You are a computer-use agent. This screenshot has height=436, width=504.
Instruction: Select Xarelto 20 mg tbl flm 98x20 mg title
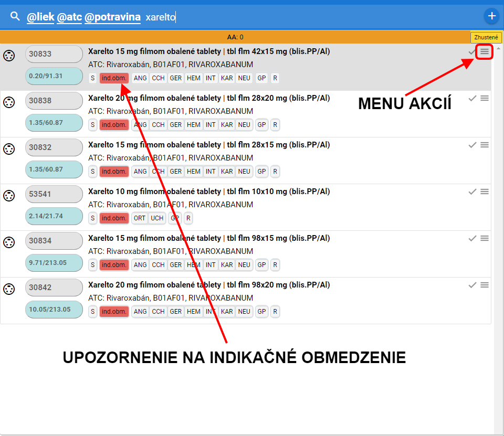click(209, 285)
